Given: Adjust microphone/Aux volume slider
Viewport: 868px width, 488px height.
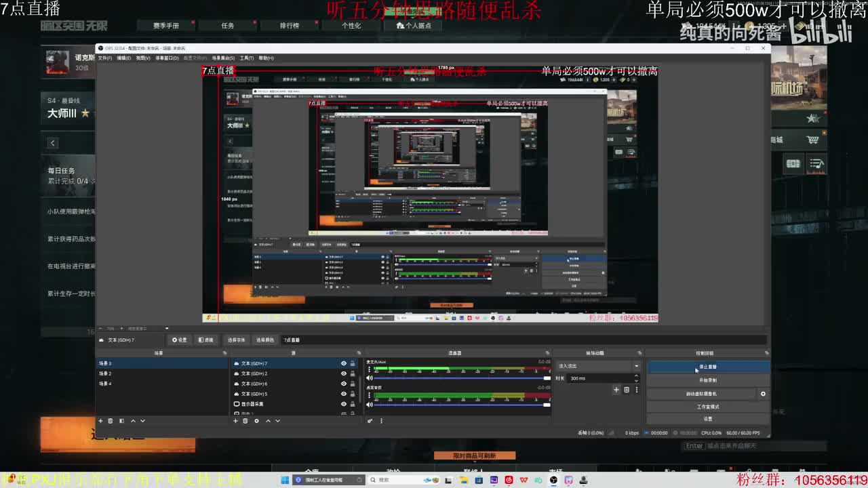Looking at the screenshot, I should coord(462,378).
